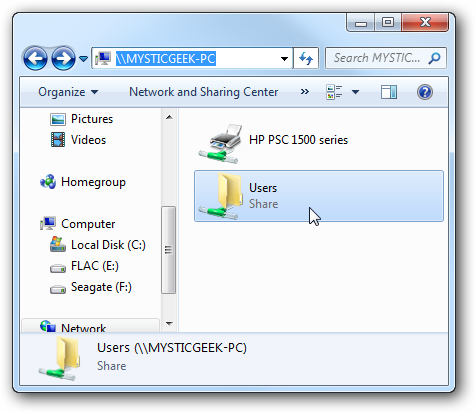This screenshot has height=413, width=476.
Task: Select the Users share folder
Action: (319, 196)
